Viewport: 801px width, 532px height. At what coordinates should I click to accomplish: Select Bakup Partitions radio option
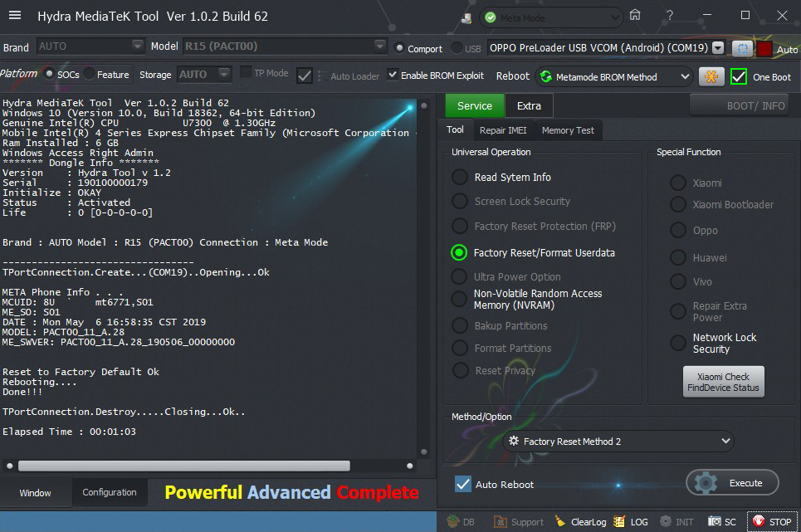point(459,325)
